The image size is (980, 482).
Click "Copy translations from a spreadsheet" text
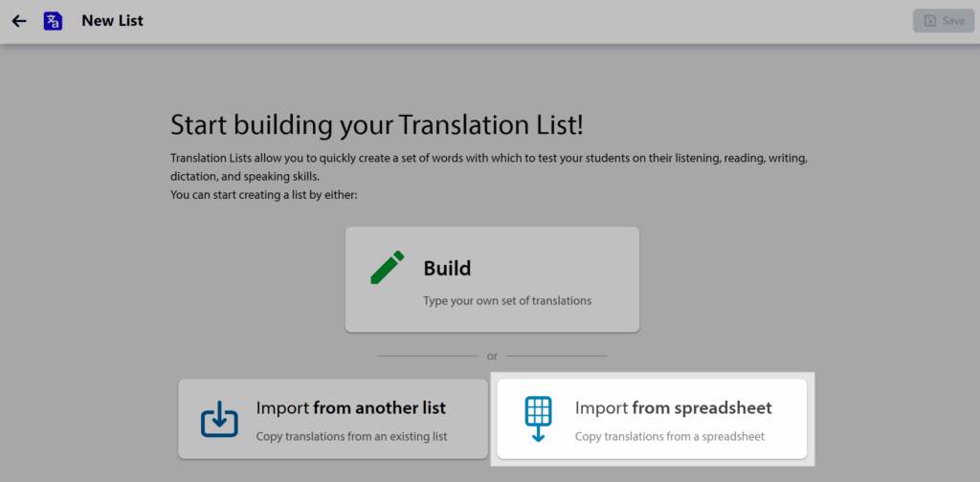[670, 436]
